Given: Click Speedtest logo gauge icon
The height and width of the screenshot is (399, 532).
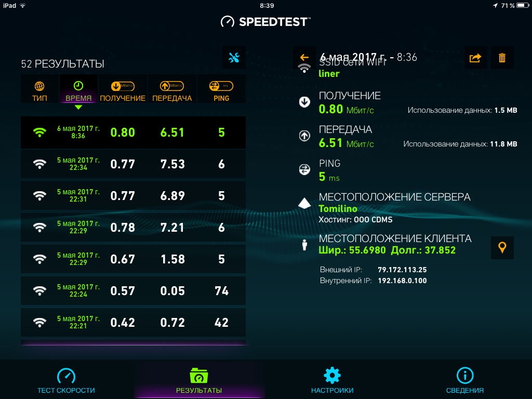Looking at the screenshot, I should click(228, 22).
